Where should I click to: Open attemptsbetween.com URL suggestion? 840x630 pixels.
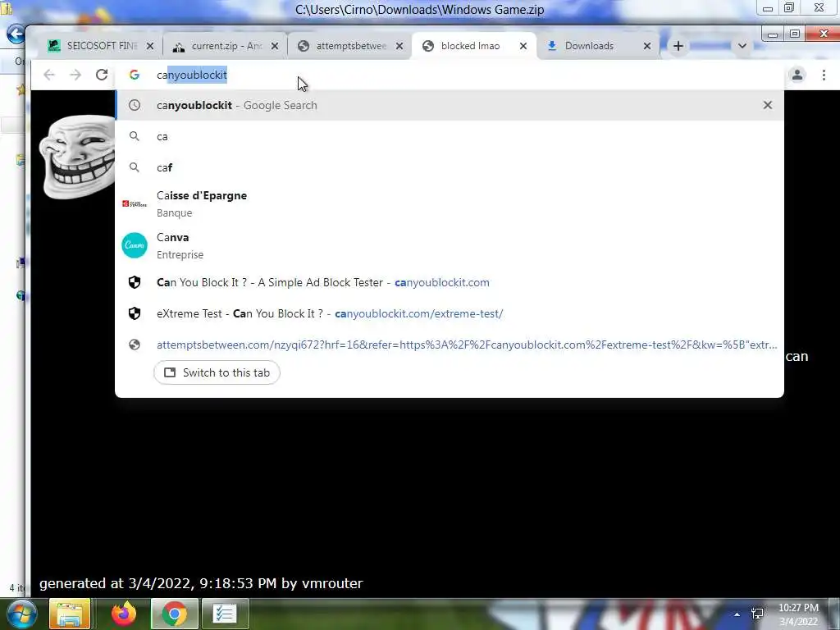450,345
